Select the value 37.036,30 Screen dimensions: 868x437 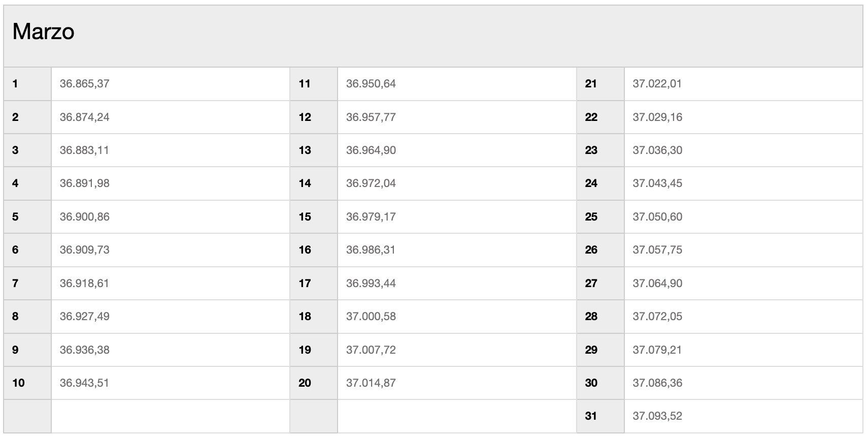pos(657,150)
